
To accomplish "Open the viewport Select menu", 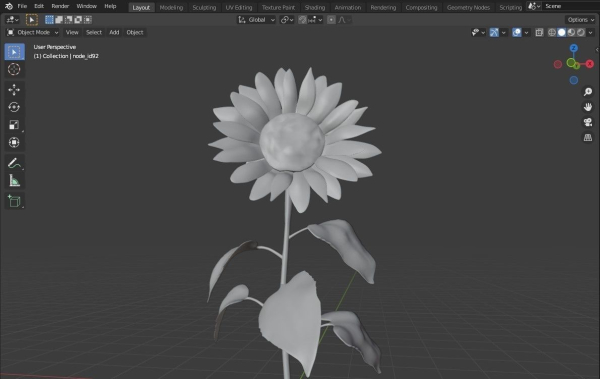I will (94, 33).
